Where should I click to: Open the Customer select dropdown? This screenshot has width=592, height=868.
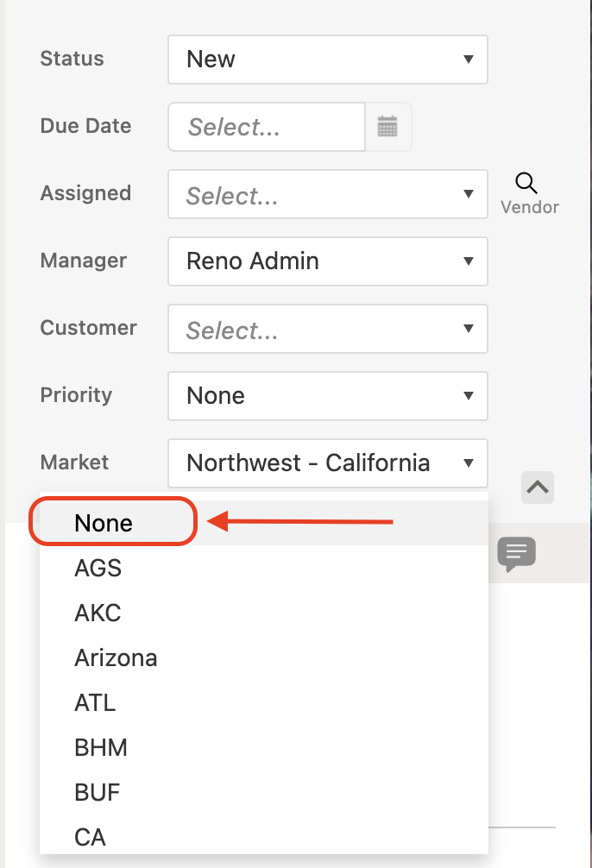click(328, 329)
